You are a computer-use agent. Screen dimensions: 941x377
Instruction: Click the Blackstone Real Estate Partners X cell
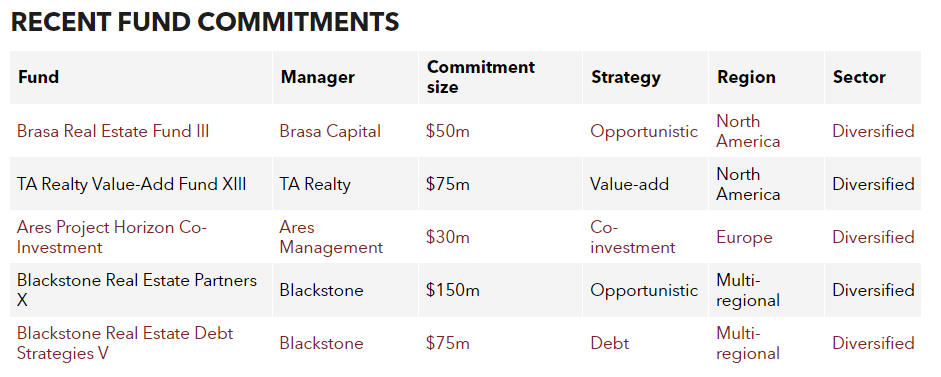(137, 290)
